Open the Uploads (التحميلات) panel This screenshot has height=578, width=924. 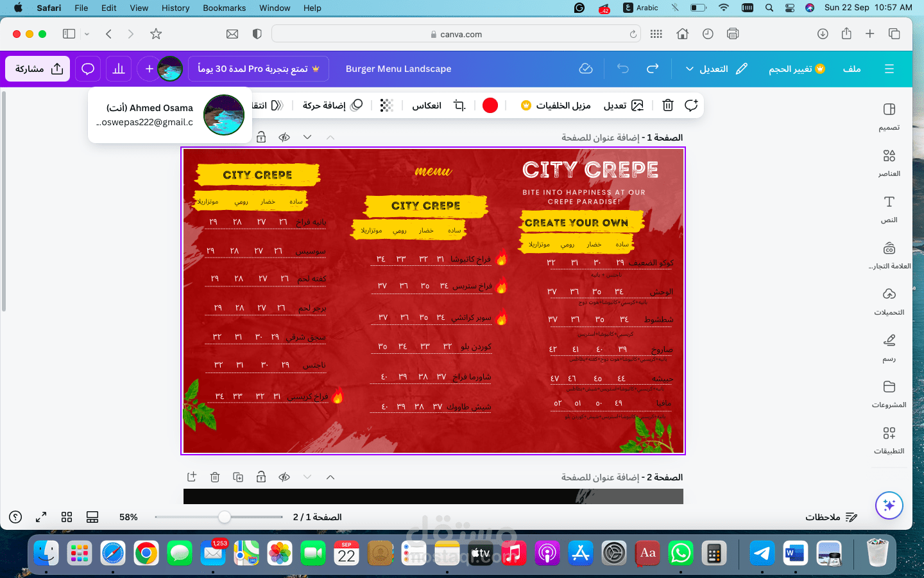pos(889,301)
